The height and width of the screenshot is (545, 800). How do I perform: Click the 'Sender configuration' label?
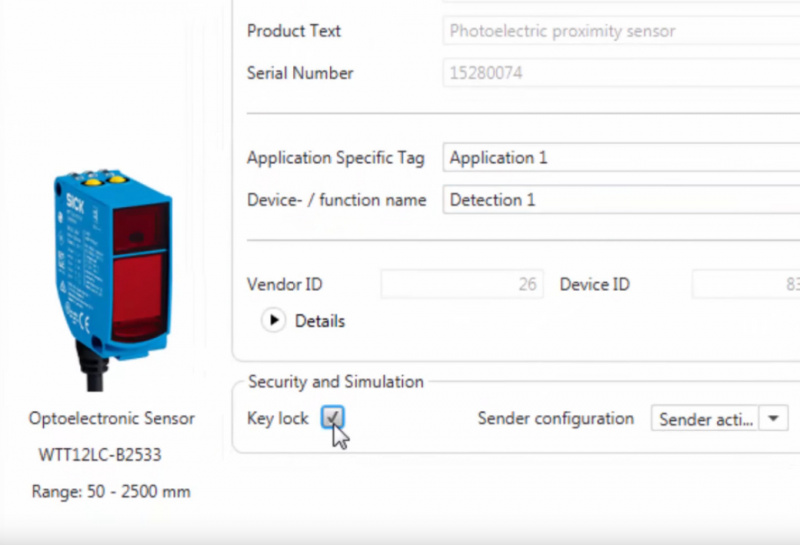coord(556,419)
